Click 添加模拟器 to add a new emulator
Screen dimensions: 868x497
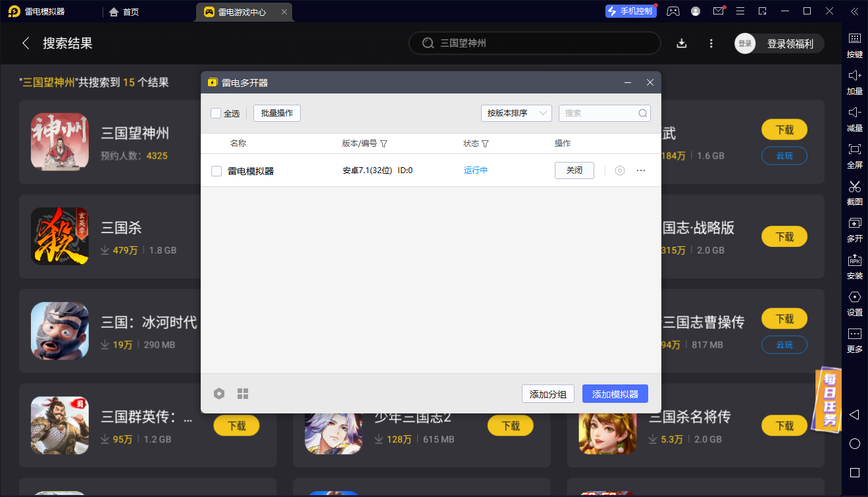pyautogui.click(x=614, y=393)
